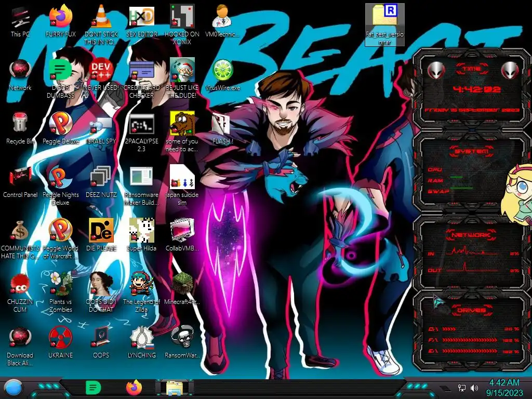Open the red fuzzy Chuzzle shortcut
The width and height of the screenshot is (532, 399).
coord(20,292)
